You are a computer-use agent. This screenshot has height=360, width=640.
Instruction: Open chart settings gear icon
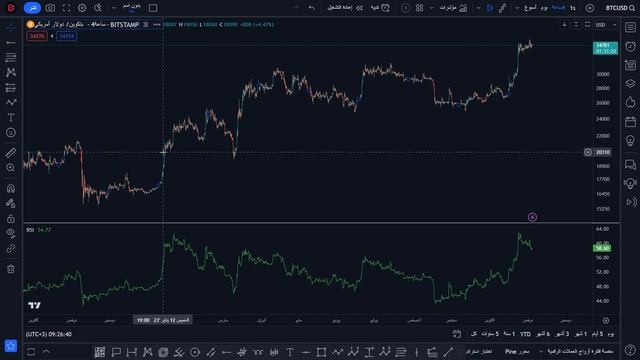[x=82, y=8]
